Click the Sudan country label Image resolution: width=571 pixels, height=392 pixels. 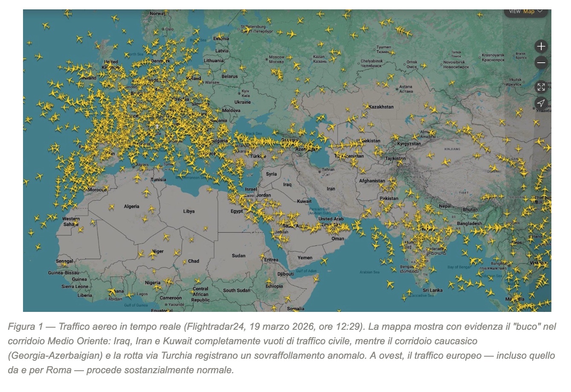click(239, 256)
